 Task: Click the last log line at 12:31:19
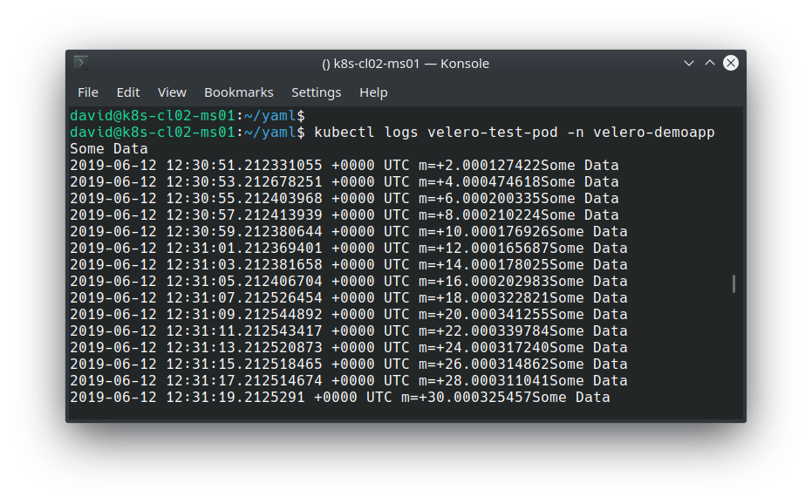coord(340,398)
